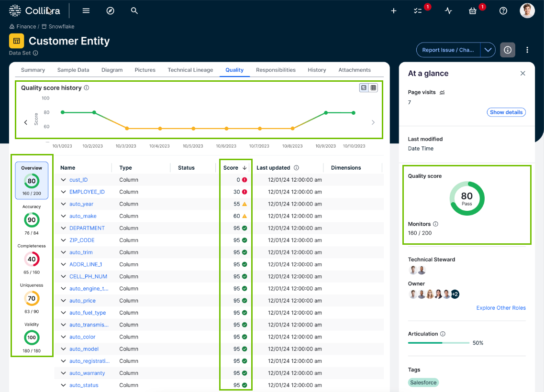Click the Articulation progress bar
Viewport: 544px width, 392px height.
(x=438, y=343)
